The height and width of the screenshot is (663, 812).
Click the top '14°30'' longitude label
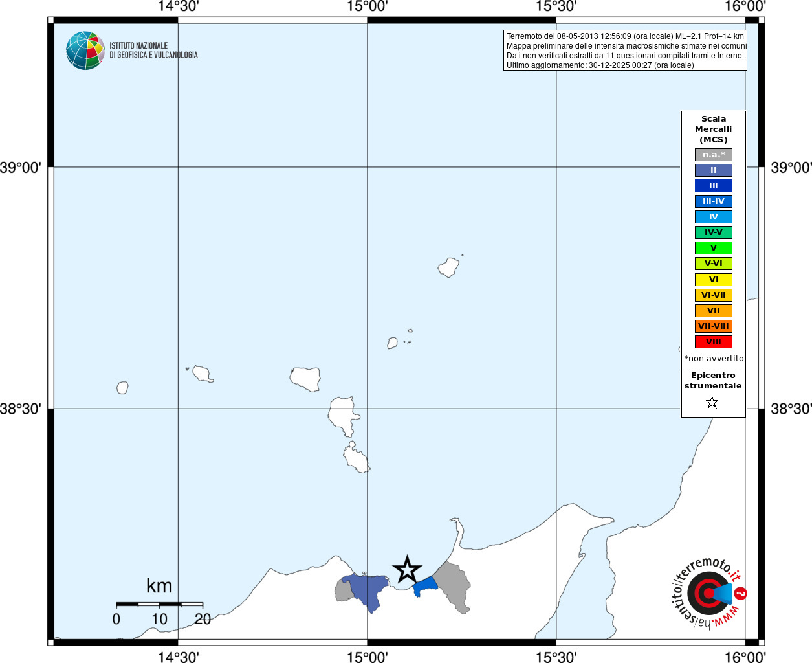click(178, 6)
